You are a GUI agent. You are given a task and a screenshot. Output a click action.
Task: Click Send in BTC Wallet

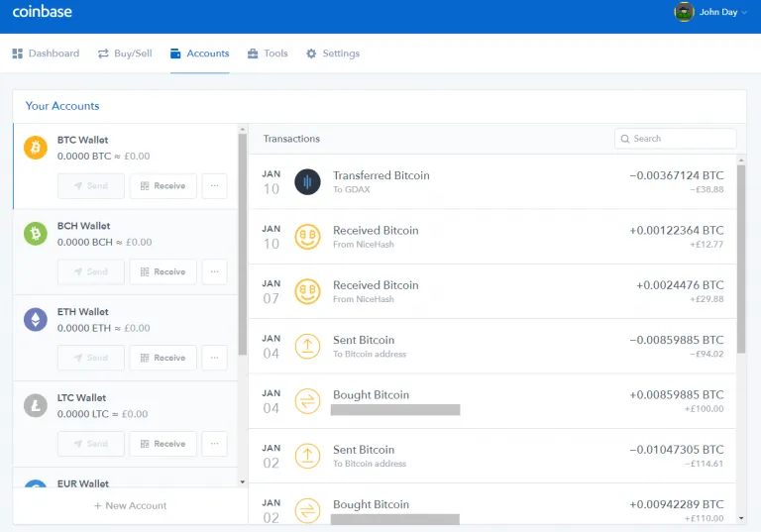(x=91, y=186)
